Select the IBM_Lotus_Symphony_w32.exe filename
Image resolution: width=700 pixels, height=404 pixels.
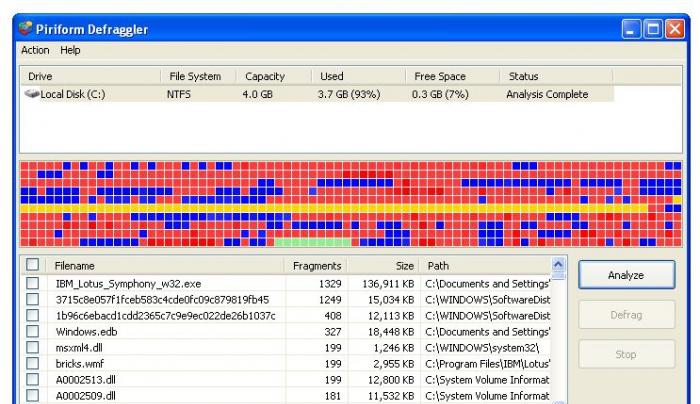[128, 283]
